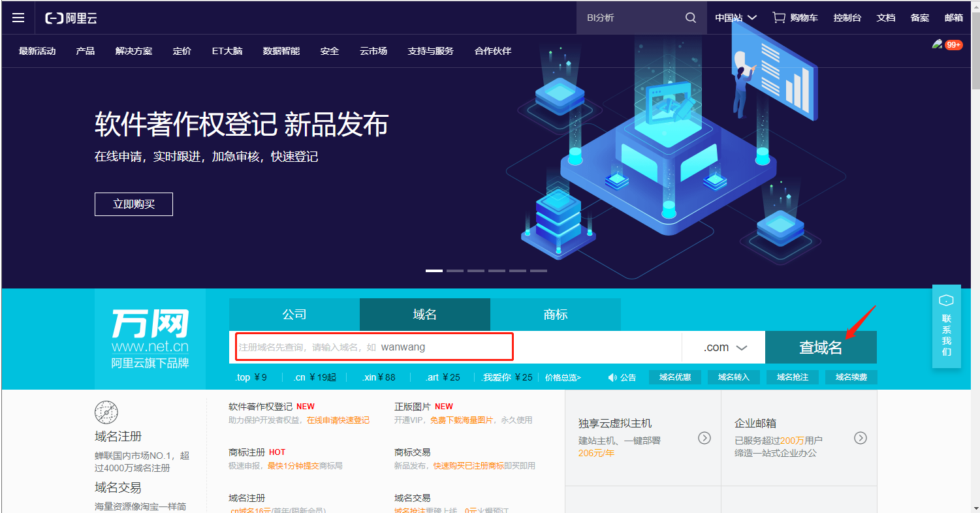Click the .top ￥9 price link
Image resolution: width=980 pixels, height=513 pixels.
(x=251, y=377)
